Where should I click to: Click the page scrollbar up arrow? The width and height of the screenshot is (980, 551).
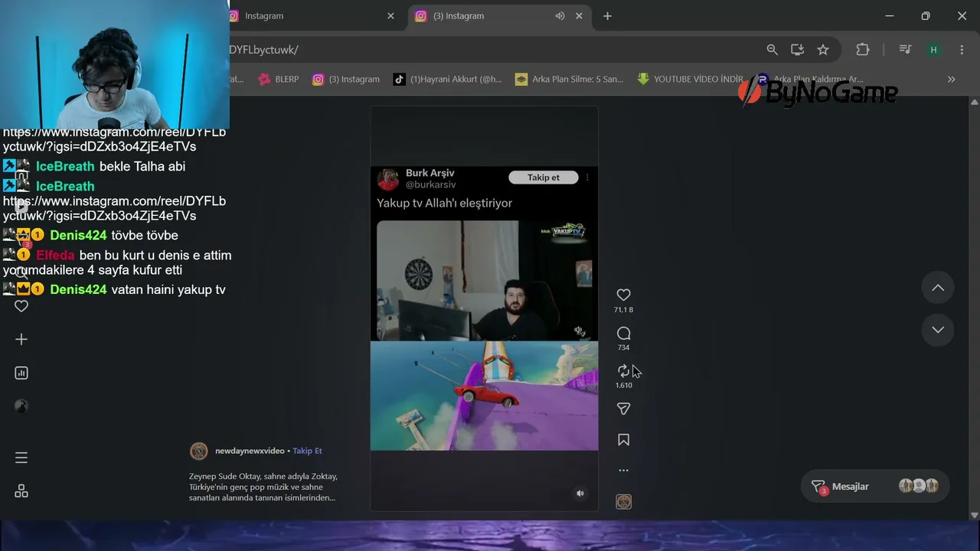coord(974,102)
